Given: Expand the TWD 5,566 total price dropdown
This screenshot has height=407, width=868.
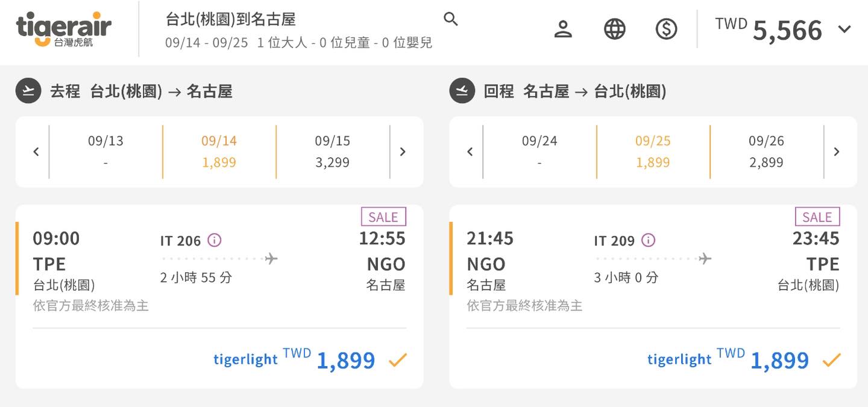Looking at the screenshot, I should click(x=844, y=29).
